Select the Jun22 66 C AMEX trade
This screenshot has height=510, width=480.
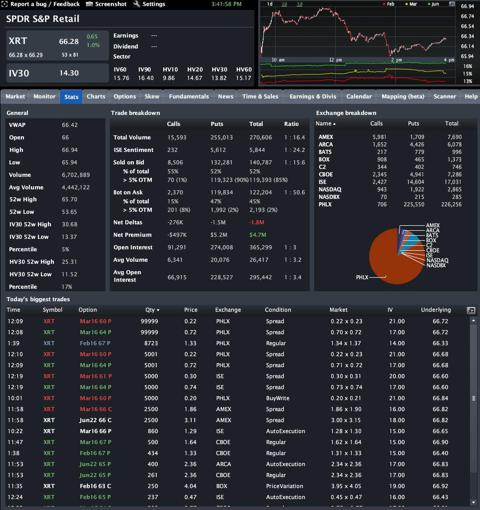pos(237,420)
